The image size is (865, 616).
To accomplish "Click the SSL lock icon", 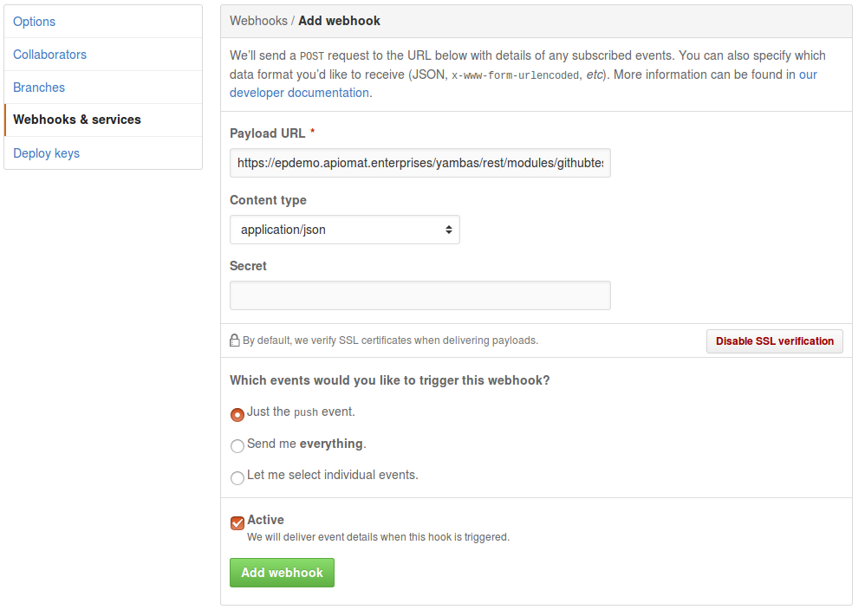I will pyautogui.click(x=234, y=340).
